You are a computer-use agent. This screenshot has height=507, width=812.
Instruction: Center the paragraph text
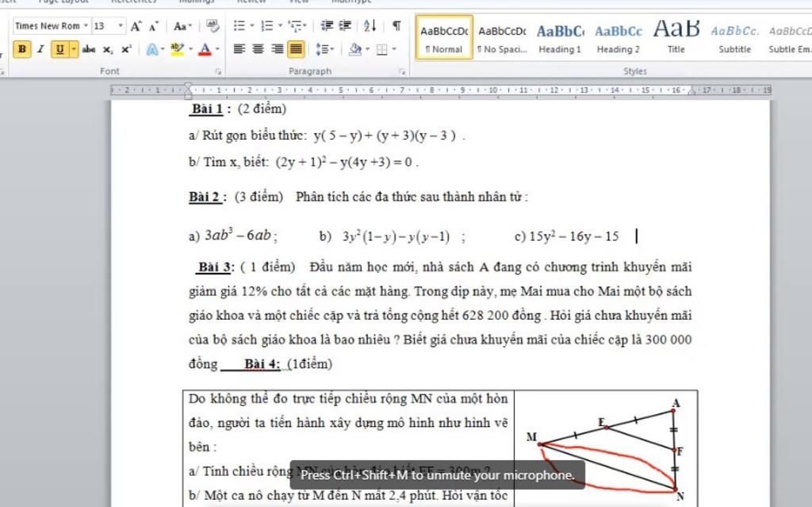[x=258, y=49]
